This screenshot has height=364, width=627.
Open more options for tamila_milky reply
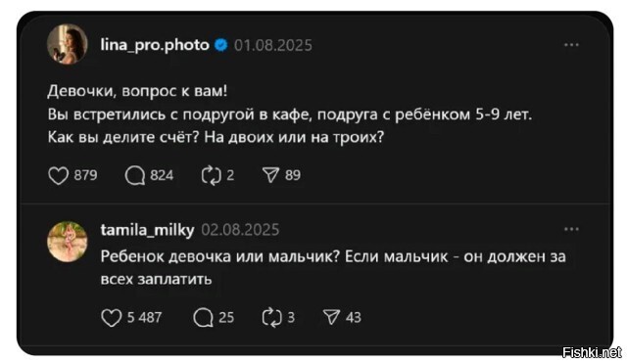click(x=571, y=229)
